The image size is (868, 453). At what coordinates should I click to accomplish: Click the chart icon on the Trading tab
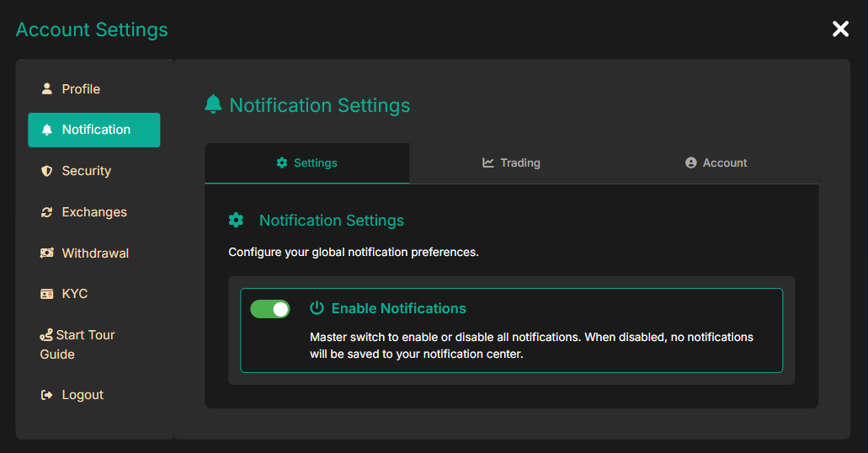click(x=488, y=163)
